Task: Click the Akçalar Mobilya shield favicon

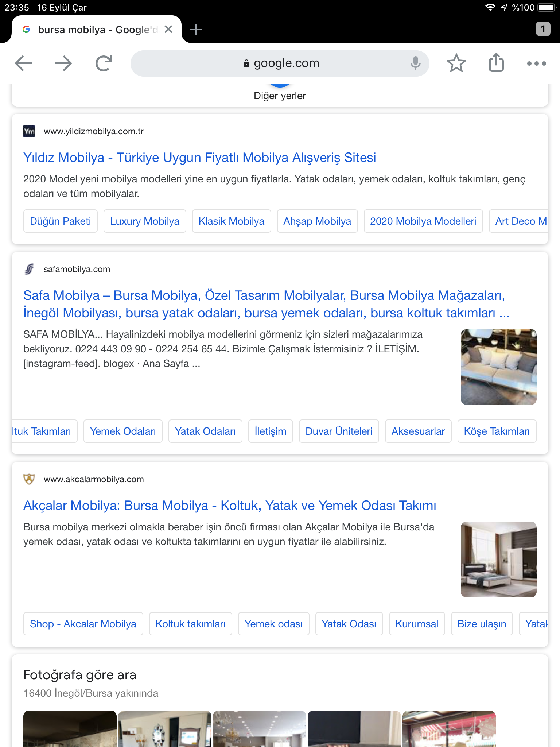Action: 29,479
